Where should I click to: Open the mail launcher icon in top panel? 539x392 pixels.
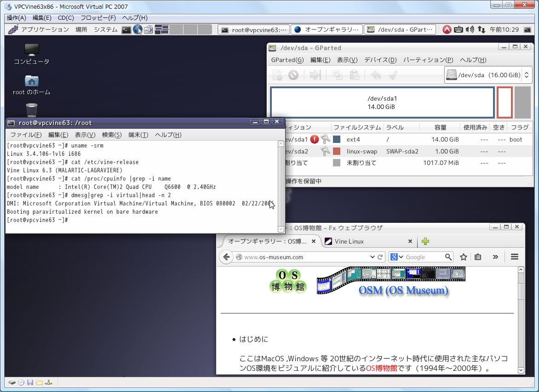click(148, 30)
